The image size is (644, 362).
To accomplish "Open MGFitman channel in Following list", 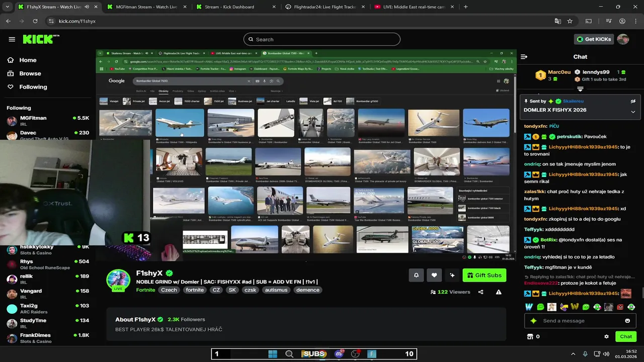I will pos(48,121).
